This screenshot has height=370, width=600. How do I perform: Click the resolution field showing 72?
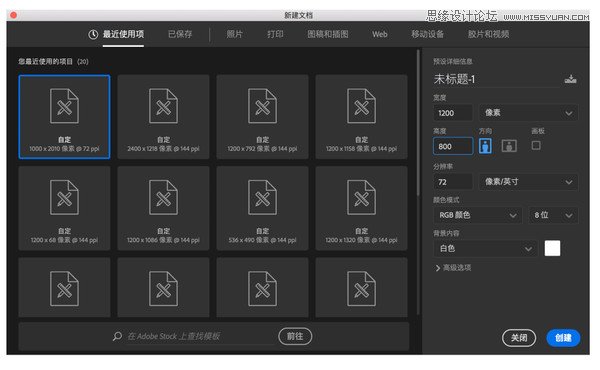(x=453, y=182)
